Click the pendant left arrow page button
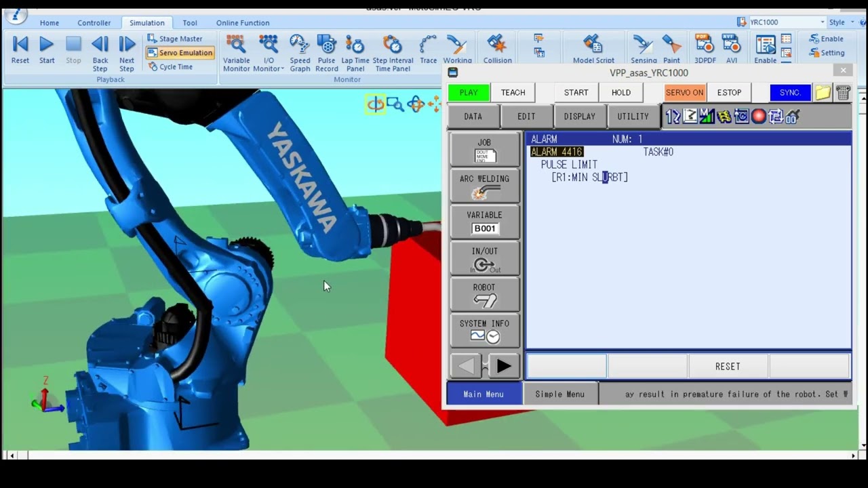 coord(466,366)
